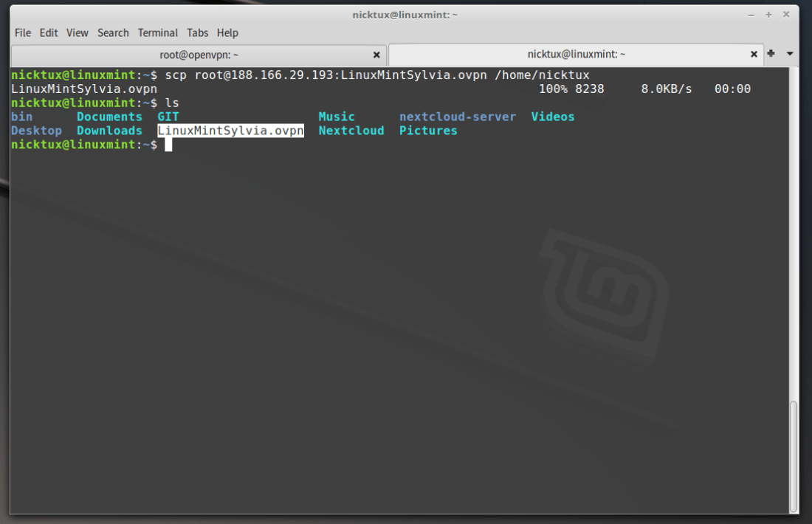Open the Search menu
This screenshot has height=524, width=812.
point(113,32)
